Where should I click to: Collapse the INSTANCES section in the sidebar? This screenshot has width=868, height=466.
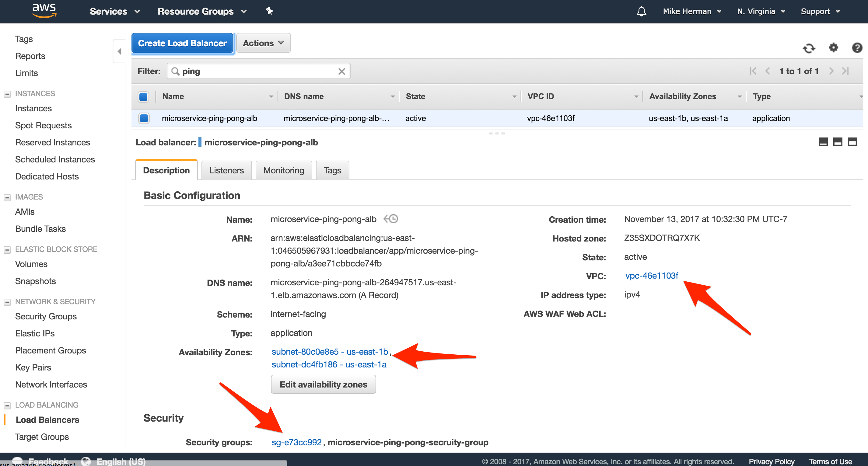pyautogui.click(x=7, y=94)
